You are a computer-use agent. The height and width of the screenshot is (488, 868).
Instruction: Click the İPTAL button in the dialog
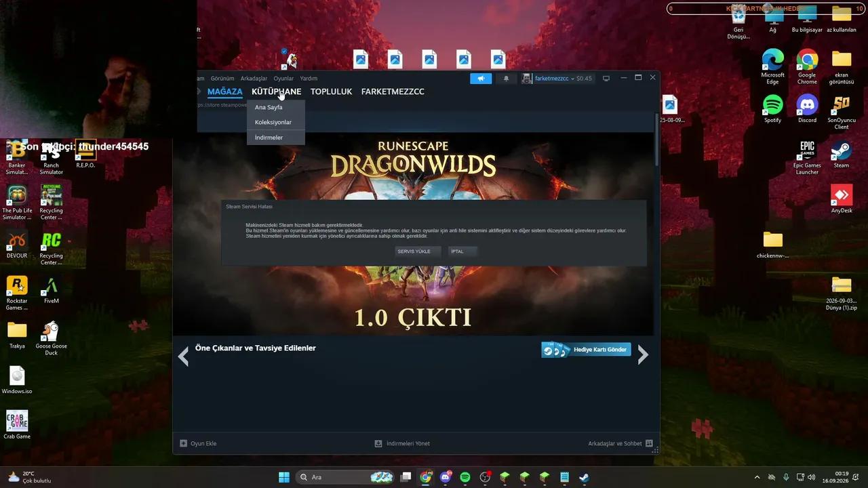point(462,251)
